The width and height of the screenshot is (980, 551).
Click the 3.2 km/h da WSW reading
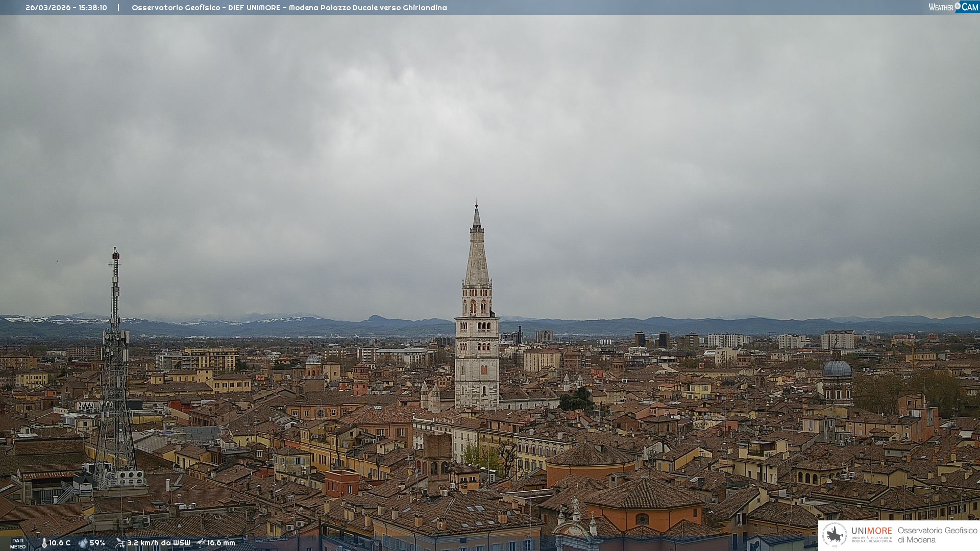coord(158,543)
